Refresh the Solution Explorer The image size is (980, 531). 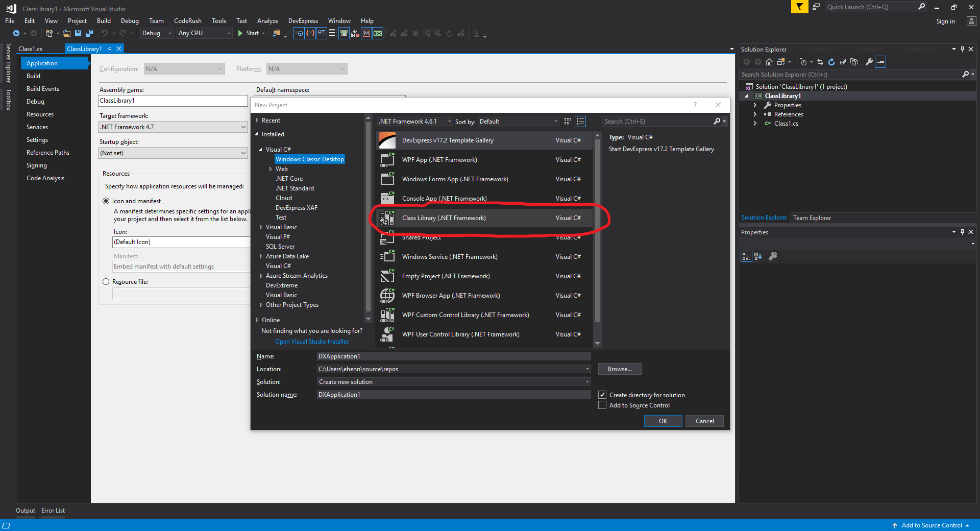pos(831,62)
